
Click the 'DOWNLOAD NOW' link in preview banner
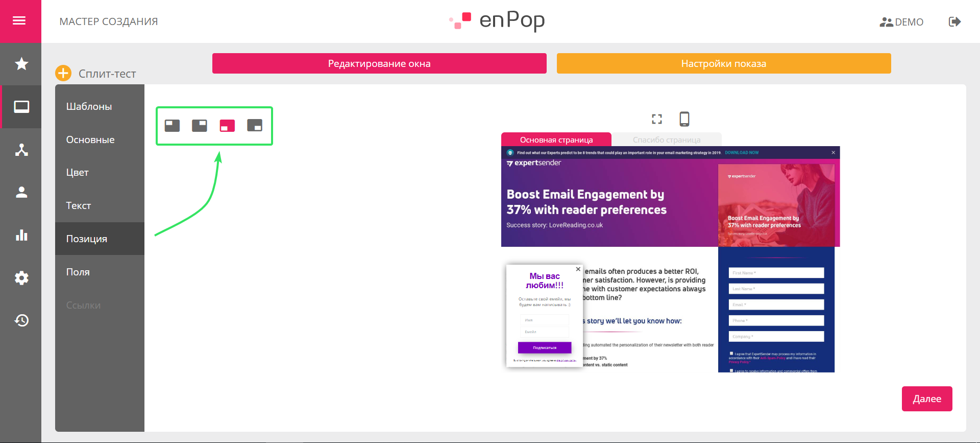point(742,153)
